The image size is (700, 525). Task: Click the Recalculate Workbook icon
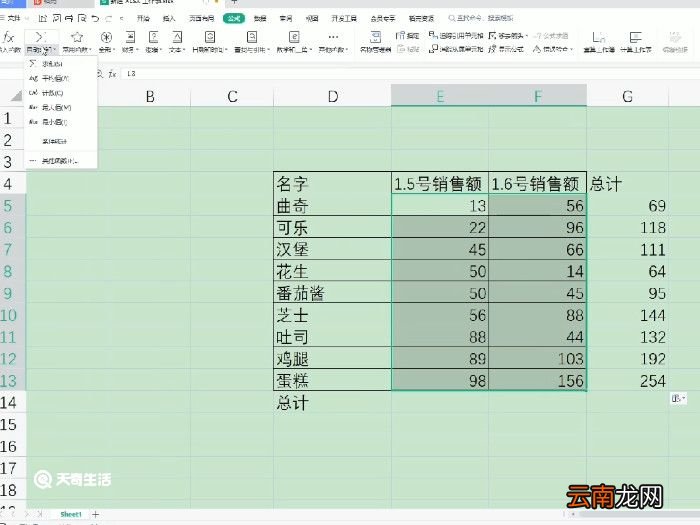(599, 38)
